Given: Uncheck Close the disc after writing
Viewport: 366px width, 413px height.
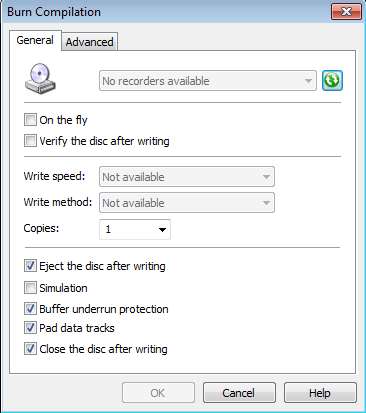Looking at the screenshot, I should [30, 349].
